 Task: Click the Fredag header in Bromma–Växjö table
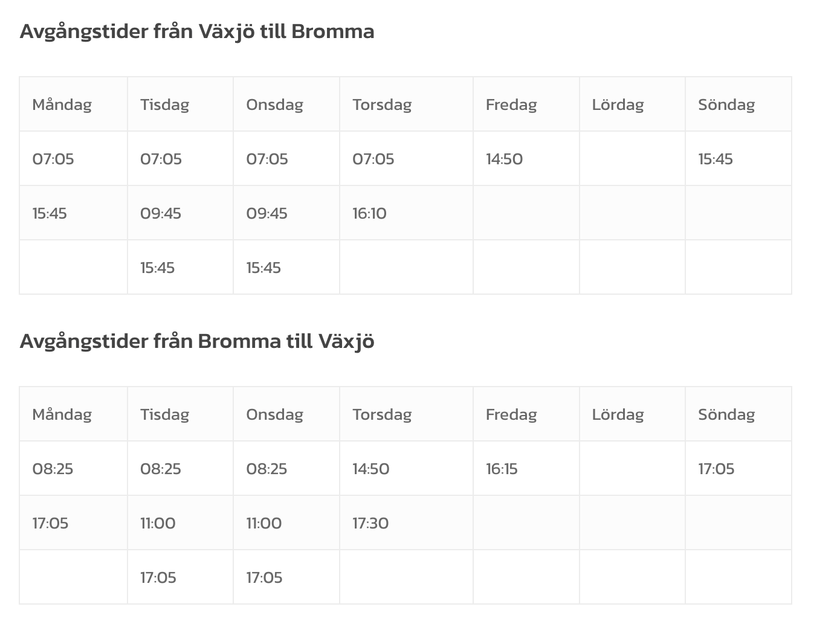(511, 414)
